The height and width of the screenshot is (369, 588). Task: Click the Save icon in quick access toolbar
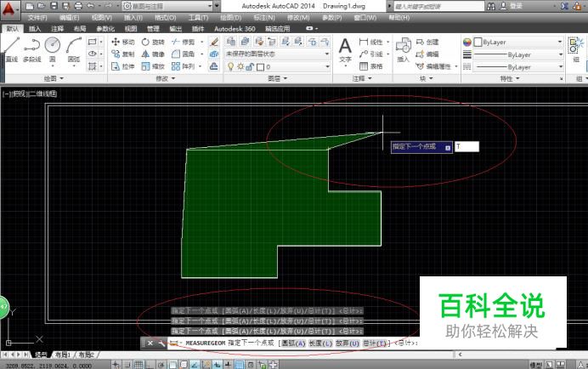point(54,6)
